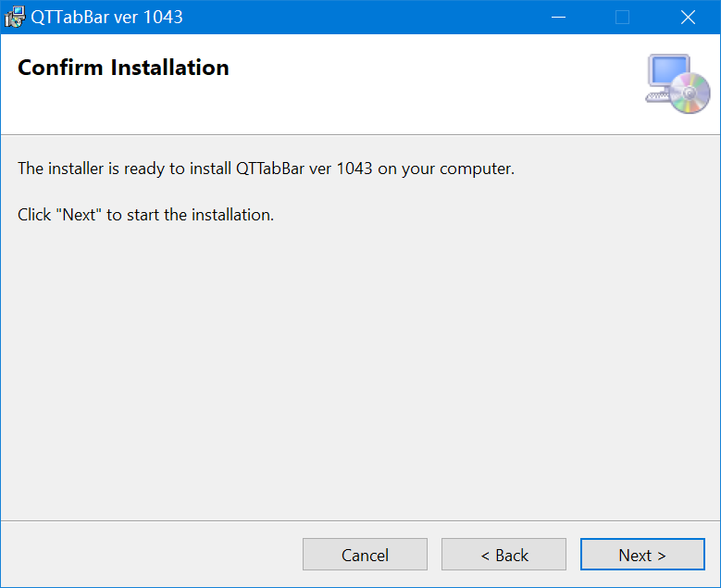Click the 'Click "Next" to start' instruction text
Viewport: 721px width, 588px height.
145,215
